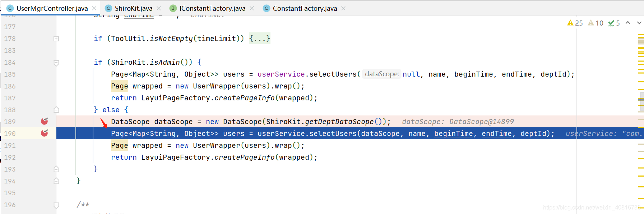644x214 pixels.
Task: Click the getDeptDataScope method call
Action: click(339, 122)
